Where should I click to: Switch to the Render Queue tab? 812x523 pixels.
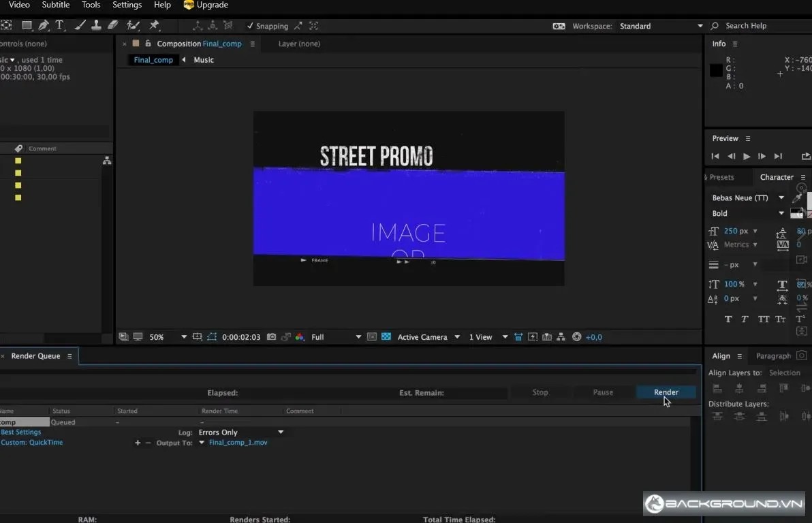pos(35,355)
